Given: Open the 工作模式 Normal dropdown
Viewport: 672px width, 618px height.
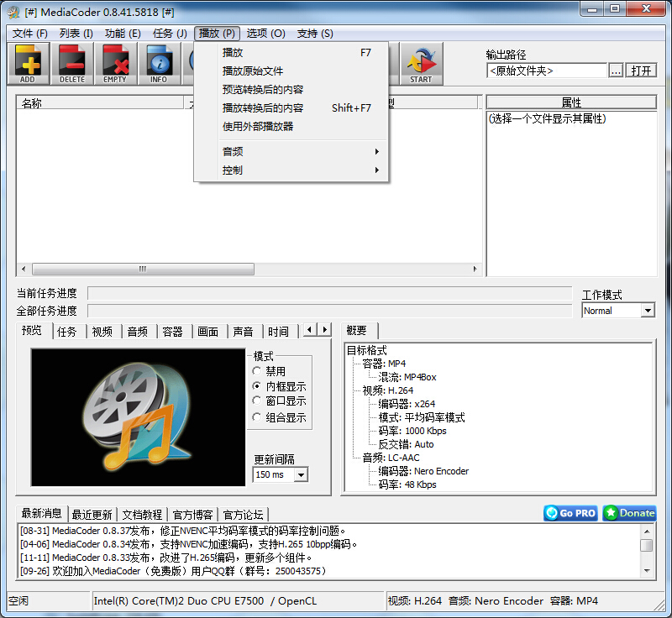Looking at the screenshot, I should 648,311.
